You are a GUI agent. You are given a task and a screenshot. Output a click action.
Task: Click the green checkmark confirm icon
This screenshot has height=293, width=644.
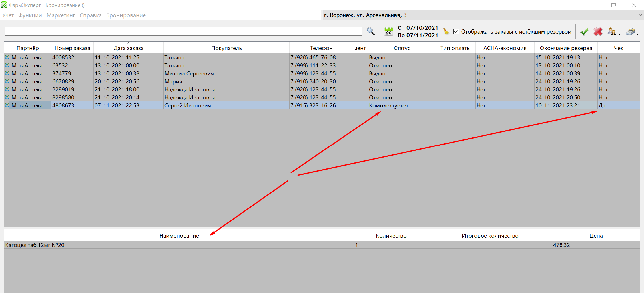[584, 31]
